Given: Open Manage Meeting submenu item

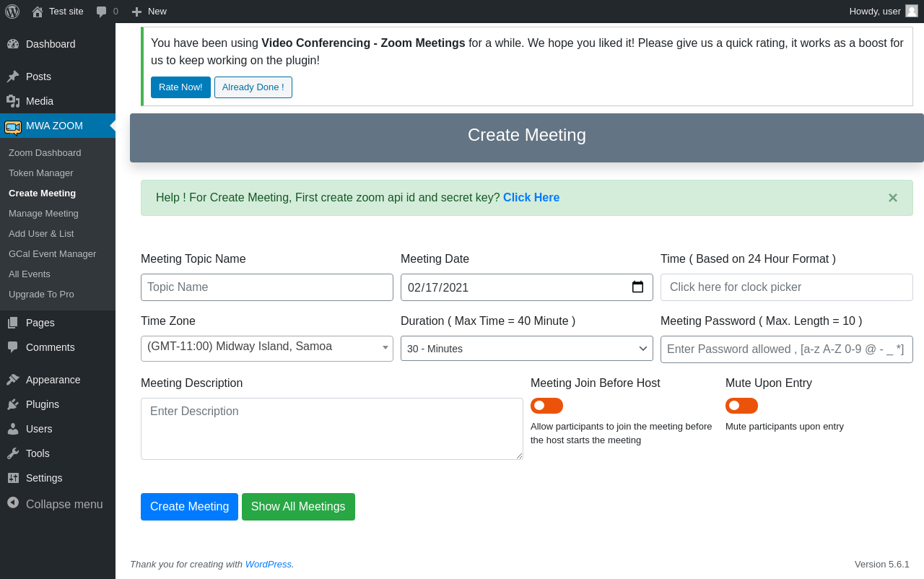Looking at the screenshot, I should (43, 214).
